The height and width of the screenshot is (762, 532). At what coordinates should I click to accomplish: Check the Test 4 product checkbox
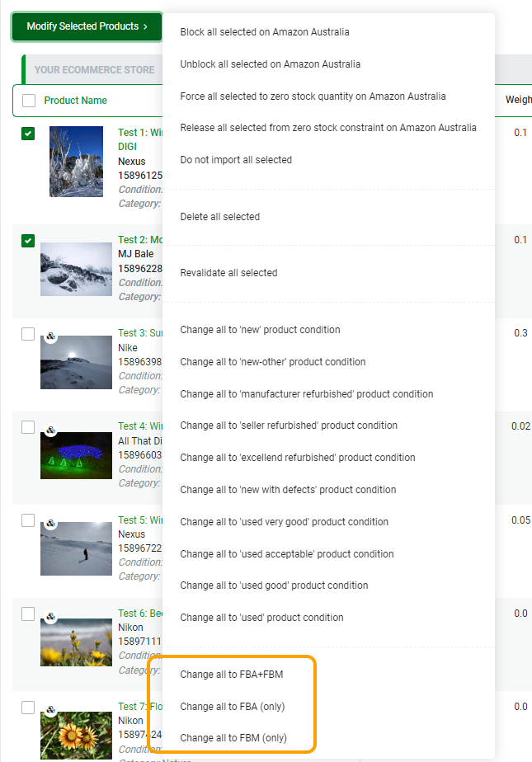coord(28,427)
